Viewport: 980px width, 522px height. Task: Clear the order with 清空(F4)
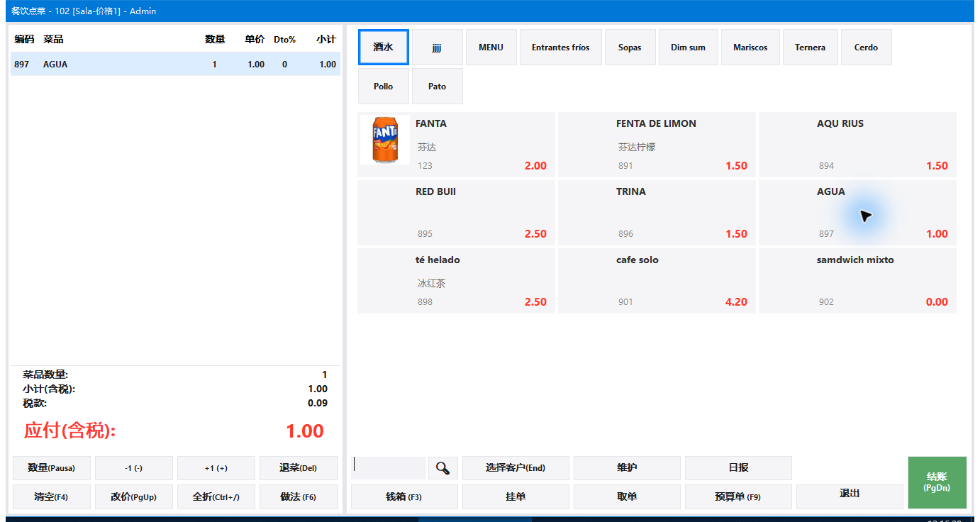pyautogui.click(x=52, y=497)
